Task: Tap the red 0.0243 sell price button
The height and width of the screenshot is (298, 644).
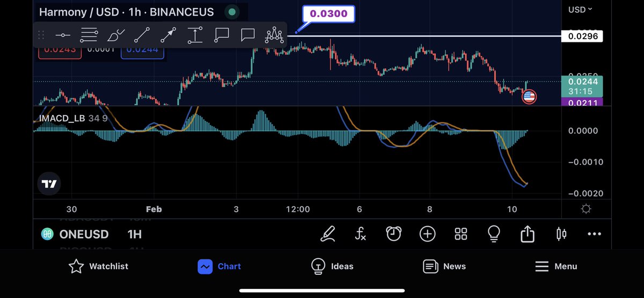Action: [x=60, y=49]
